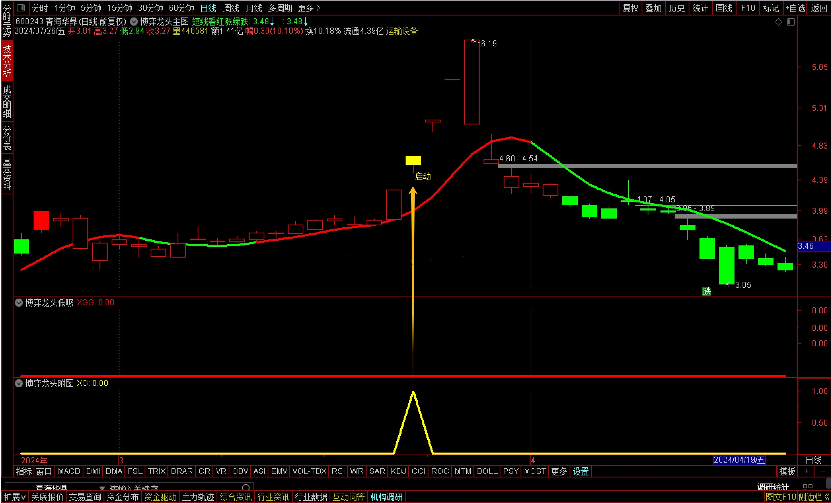
Task: Switch to 分时 period
Action: point(40,8)
